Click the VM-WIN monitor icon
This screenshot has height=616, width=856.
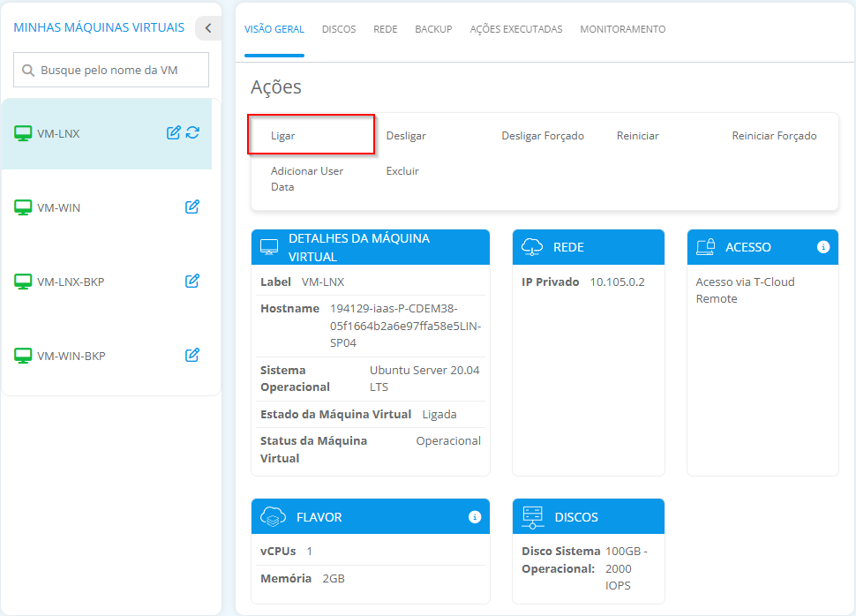point(23,207)
